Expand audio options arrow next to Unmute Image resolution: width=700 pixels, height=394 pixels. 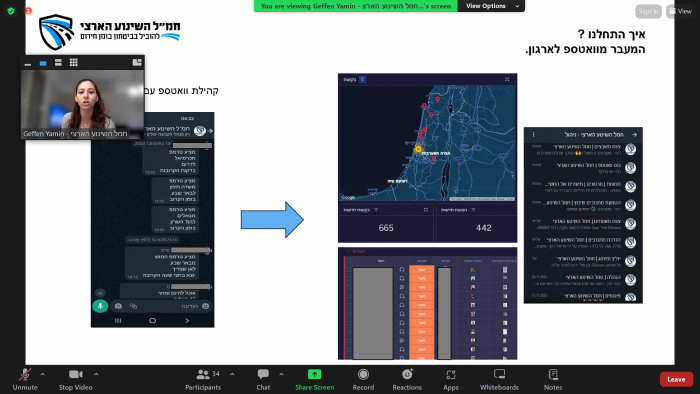pyautogui.click(x=42, y=374)
